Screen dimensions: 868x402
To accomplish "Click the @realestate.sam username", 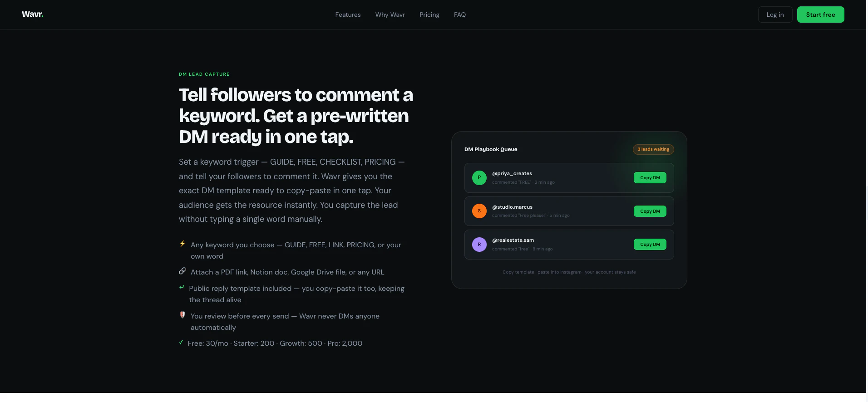I will pyautogui.click(x=513, y=240).
